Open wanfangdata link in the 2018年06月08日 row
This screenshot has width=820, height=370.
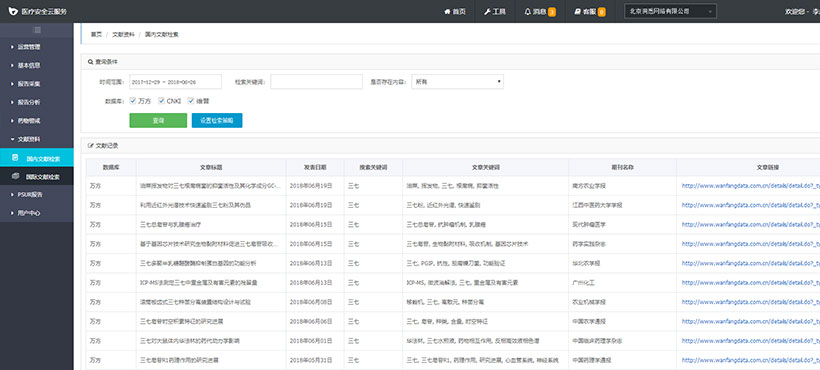tap(750, 302)
